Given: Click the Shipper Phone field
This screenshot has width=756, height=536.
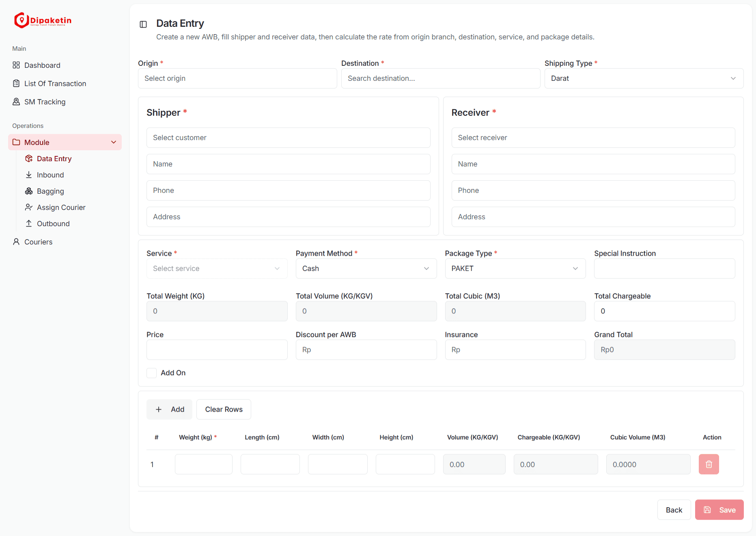Looking at the screenshot, I should (x=289, y=190).
